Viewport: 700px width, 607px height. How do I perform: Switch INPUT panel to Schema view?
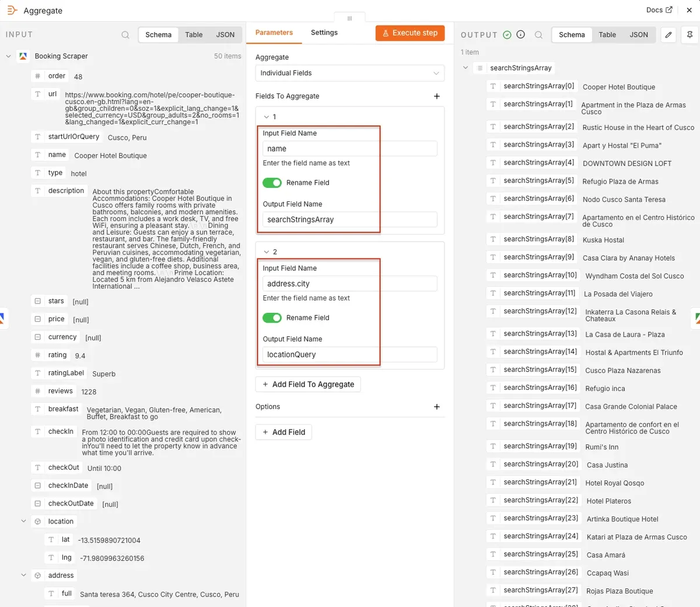(x=158, y=35)
